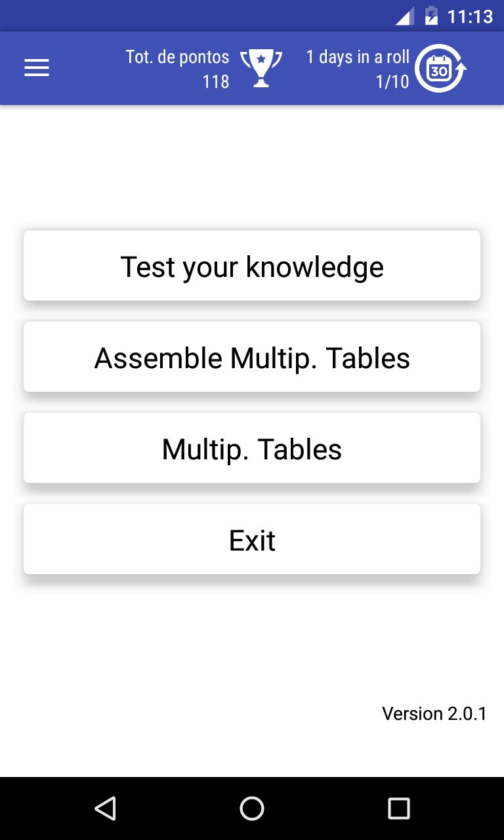The image size is (504, 840).
Task: Tap the Version 2.0.1 label
Action: [x=435, y=713]
